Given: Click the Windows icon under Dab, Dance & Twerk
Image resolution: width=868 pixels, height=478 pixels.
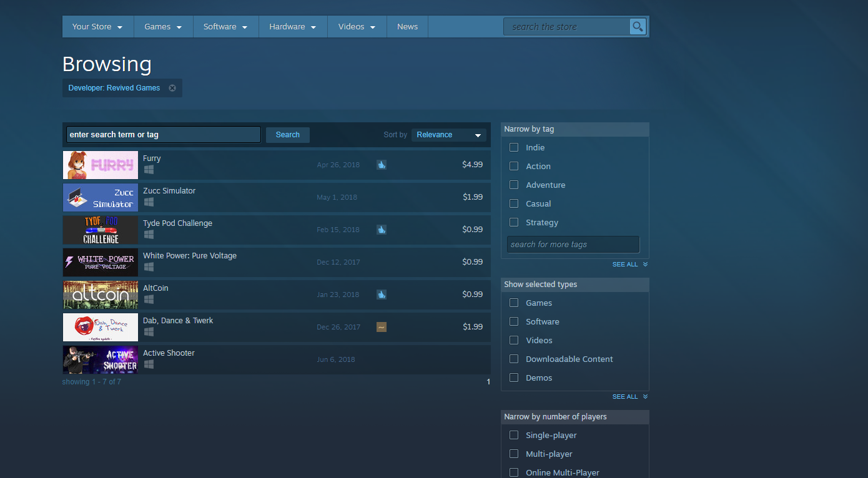Looking at the screenshot, I should tap(149, 332).
